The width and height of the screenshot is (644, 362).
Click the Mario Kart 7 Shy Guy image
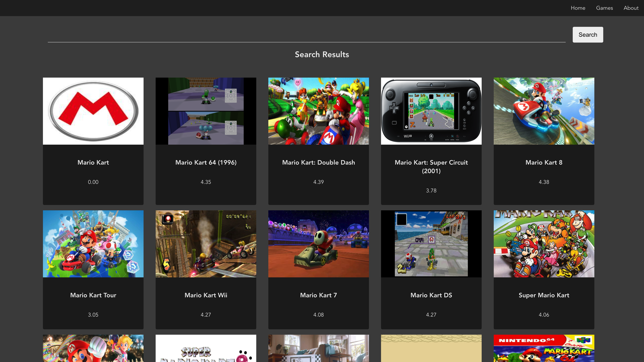point(318,244)
